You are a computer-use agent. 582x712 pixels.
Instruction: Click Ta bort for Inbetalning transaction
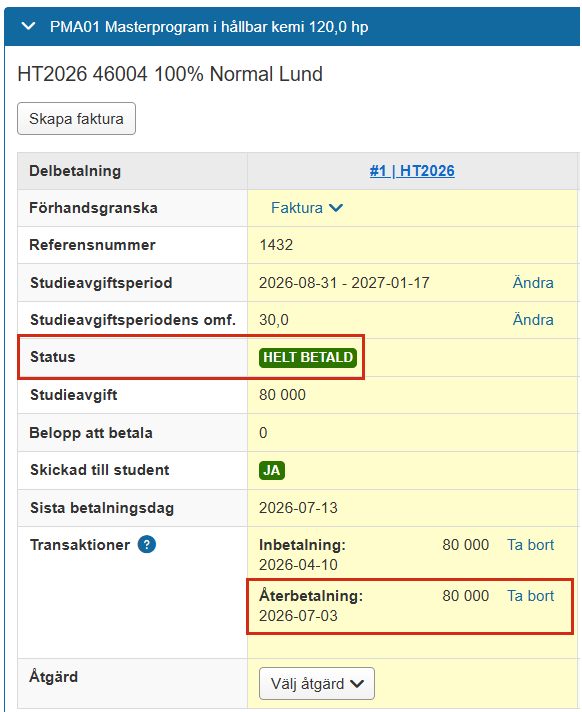click(x=530, y=544)
